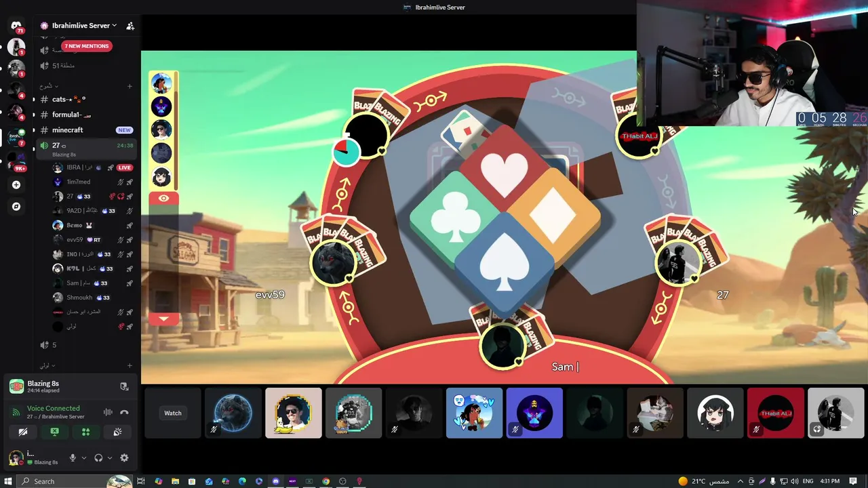Select the voice channel 27 running Blazing 8s

click(x=86, y=149)
